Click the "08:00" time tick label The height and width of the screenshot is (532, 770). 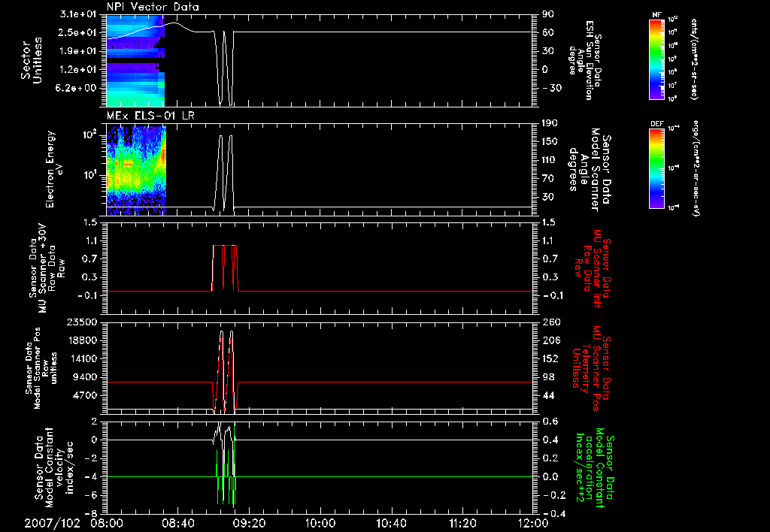pyautogui.click(x=107, y=523)
